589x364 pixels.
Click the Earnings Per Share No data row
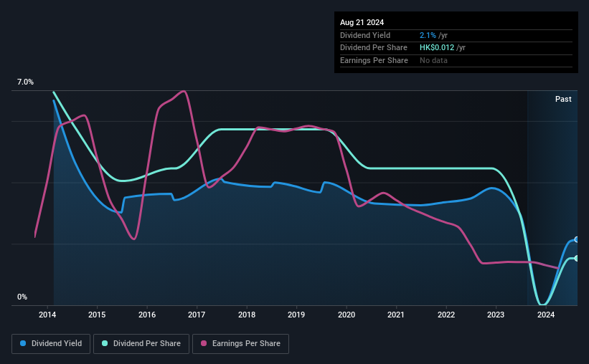(x=456, y=60)
